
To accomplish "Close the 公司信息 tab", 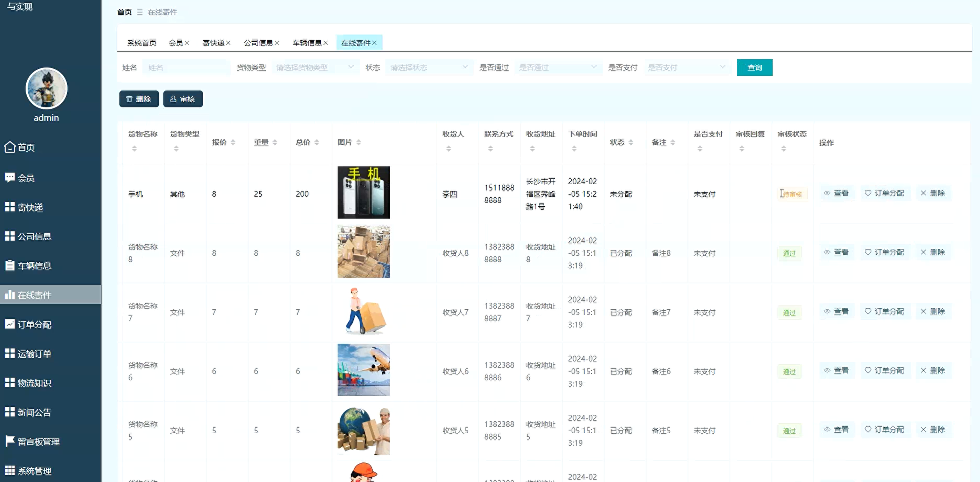I will (x=277, y=43).
